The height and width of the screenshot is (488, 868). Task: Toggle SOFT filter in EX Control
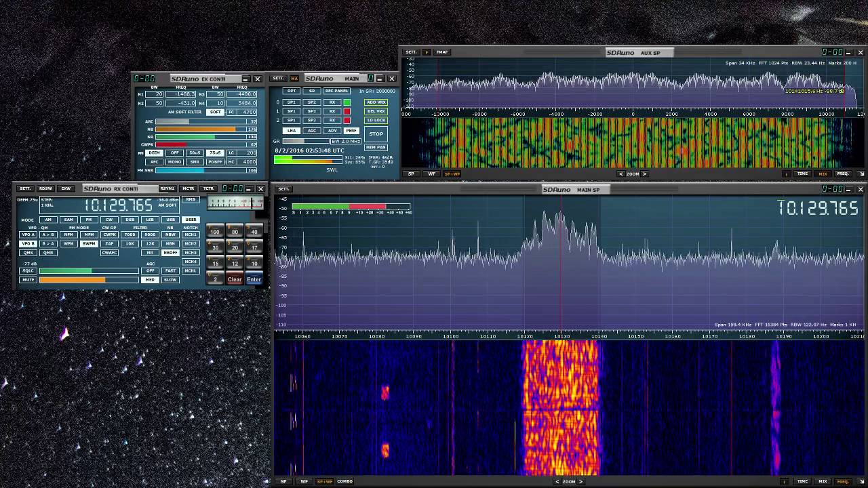point(215,112)
